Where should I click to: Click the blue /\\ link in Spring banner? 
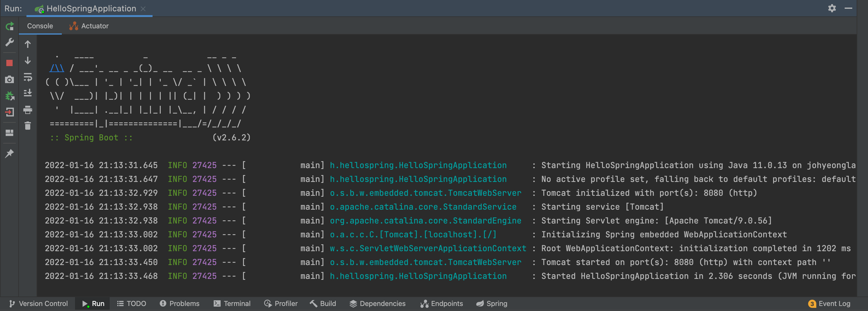(57, 68)
